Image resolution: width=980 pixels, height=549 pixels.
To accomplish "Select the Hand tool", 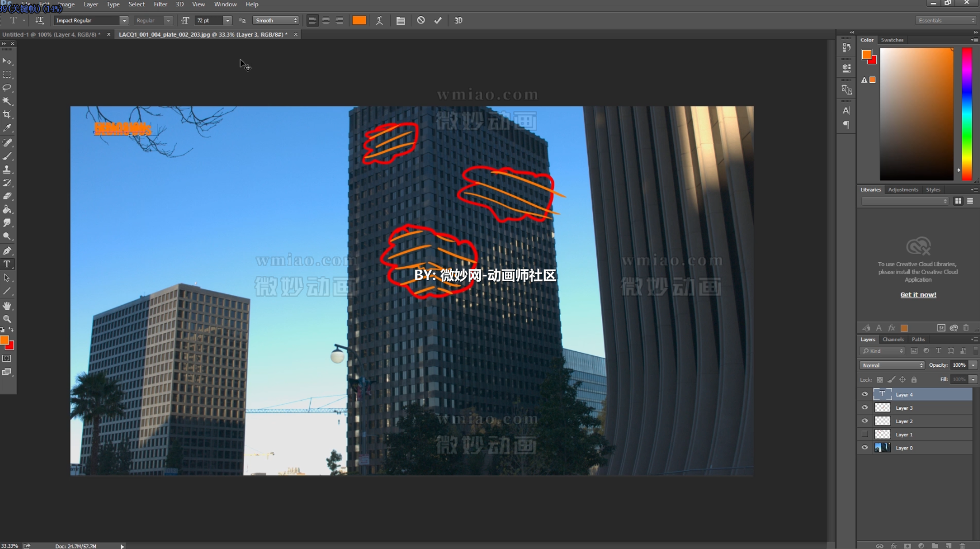I will (7, 306).
